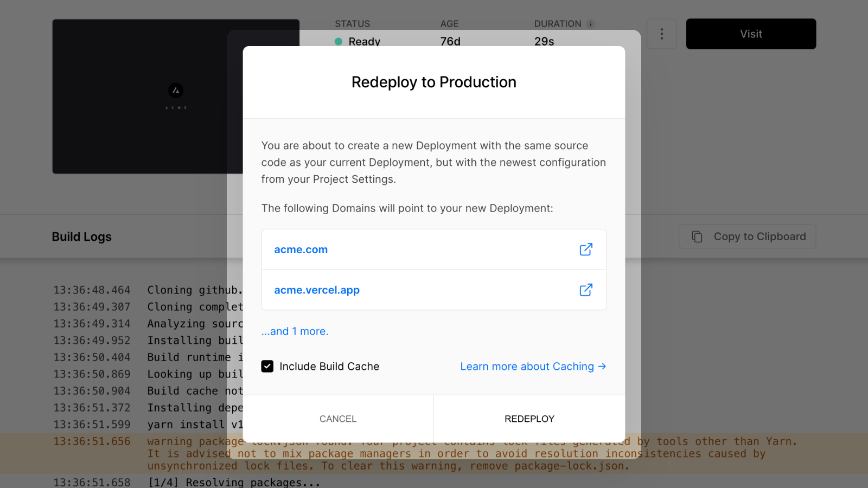
Task: Click the REDEPLOY button
Action: (x=529, y=419)
